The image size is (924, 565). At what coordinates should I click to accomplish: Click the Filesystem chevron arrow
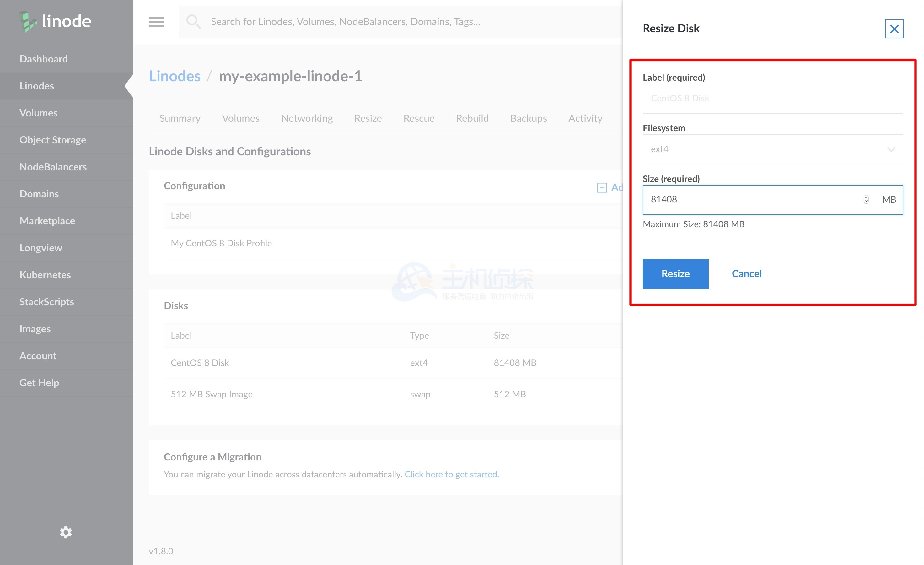(891, 150)
